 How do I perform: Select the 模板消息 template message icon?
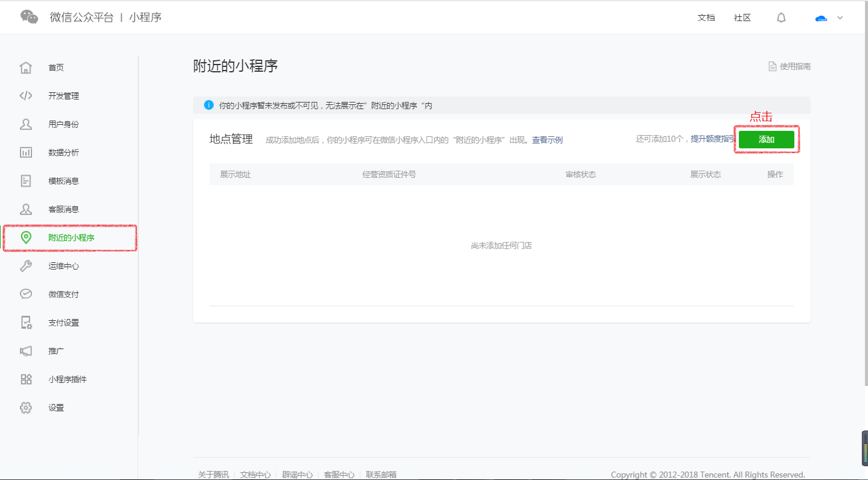26,180
